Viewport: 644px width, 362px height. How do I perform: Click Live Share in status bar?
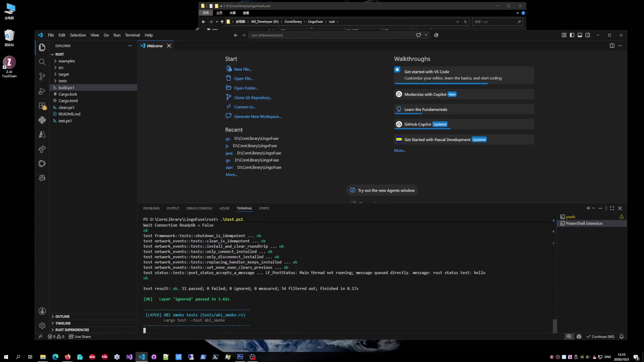pos(80,337)
